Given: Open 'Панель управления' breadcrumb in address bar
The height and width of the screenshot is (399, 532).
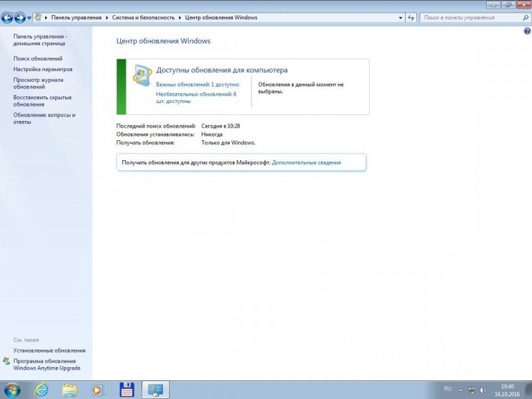Looking at the screenshot, I should pos(76,18).
